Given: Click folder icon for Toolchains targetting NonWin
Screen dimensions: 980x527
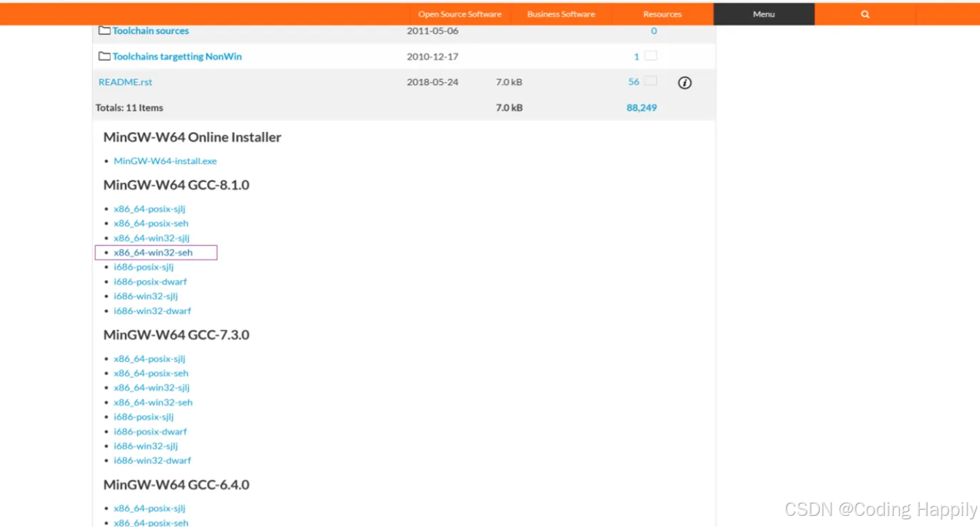Looking at the screenshot, I should 104,56.
